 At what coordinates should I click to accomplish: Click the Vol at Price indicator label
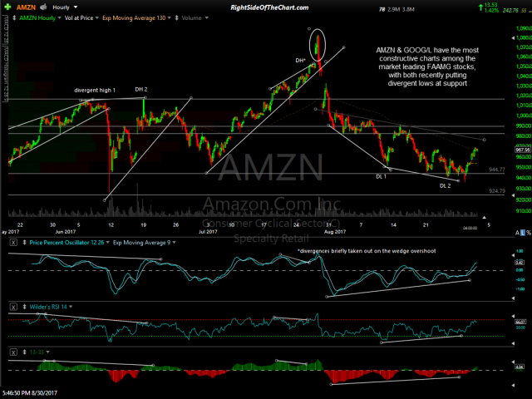tap(79, 18)
